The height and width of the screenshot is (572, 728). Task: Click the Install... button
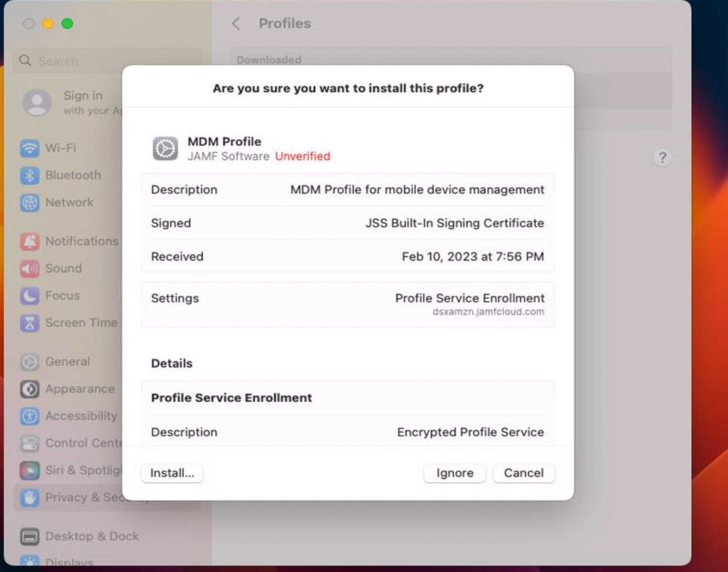[172, 473]
